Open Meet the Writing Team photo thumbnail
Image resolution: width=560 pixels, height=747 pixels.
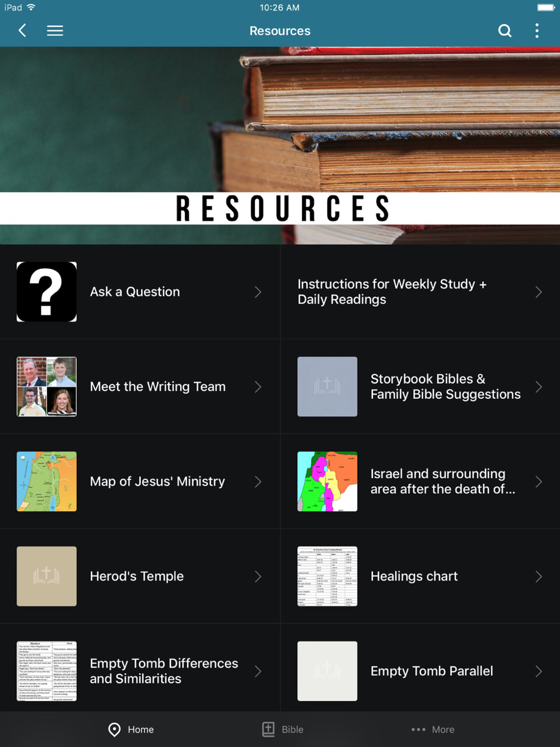pyautogui.click(x=46, y=386)
